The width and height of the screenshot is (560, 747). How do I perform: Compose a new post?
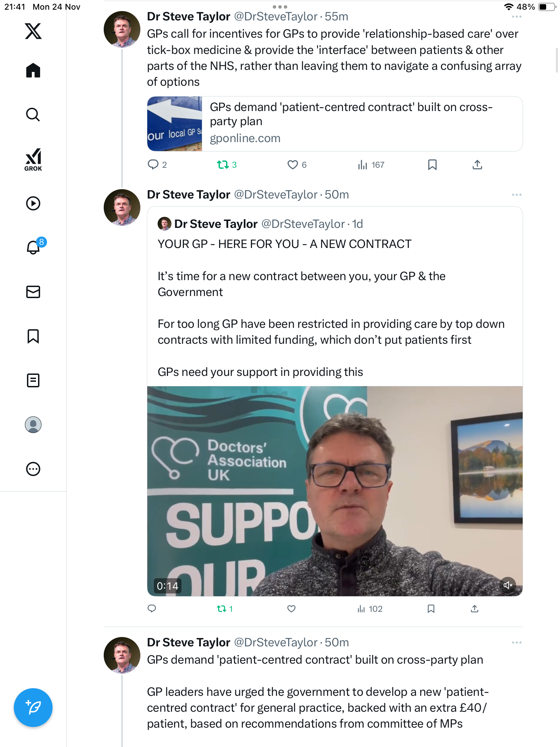[x=33, y=708]
